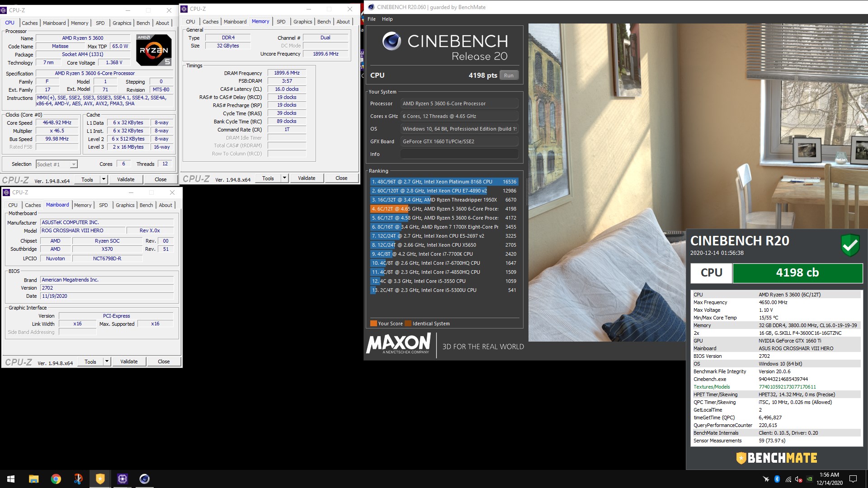
Task: Click ROG CROSSHAIR VIII HERO model field
Action: [83, 230]
